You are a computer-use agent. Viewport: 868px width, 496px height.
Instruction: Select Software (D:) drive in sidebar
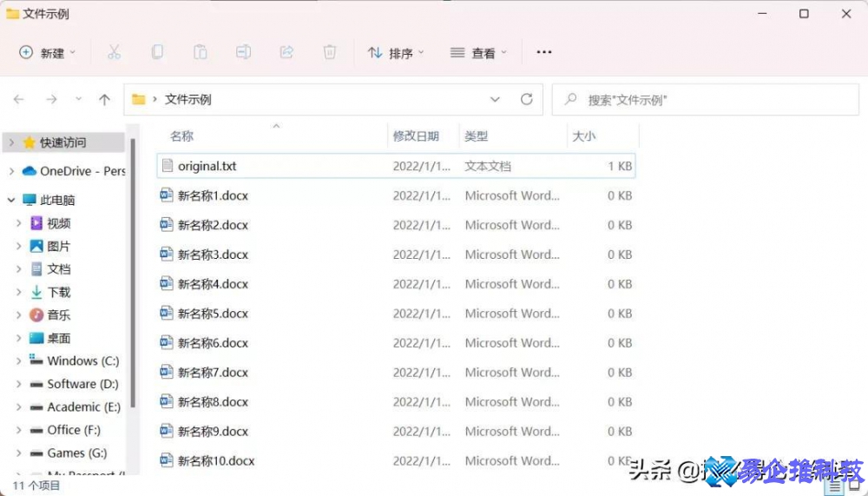click(x=82, y=383)
